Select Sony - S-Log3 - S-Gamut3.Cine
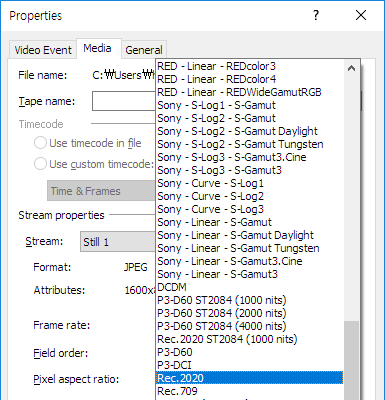 click(x=249, y=157)
